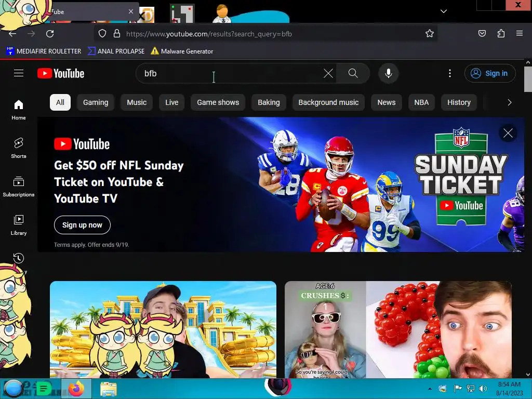This screenshot has width=532, height=399.
Task: Click the Terms apply offer text
Action: tap(91, 245)
